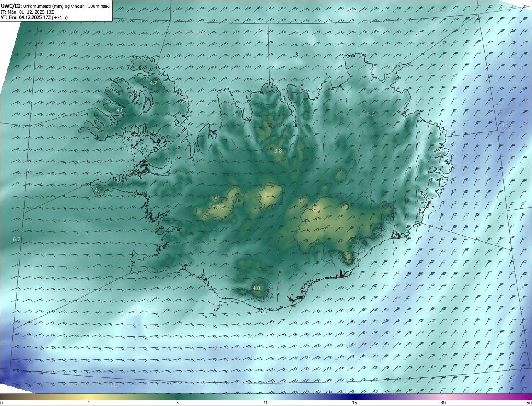Click the 5.0 value label in northeast Iceland
The height and width of the screenshot is (406, 532).
coord(371,114)
